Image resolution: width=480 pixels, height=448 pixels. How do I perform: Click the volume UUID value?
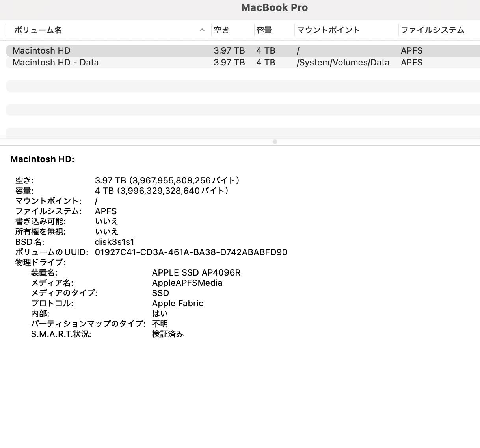[x=191, y=252]
